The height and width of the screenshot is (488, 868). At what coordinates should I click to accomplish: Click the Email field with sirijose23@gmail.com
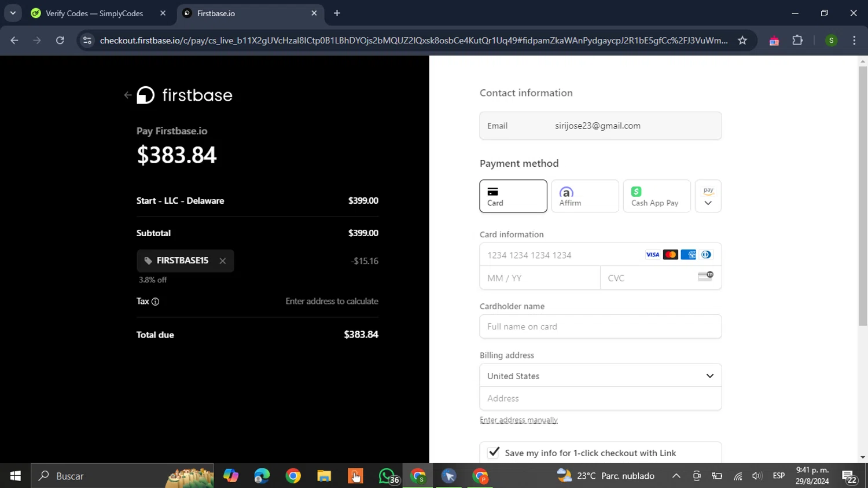coord(601,126)
